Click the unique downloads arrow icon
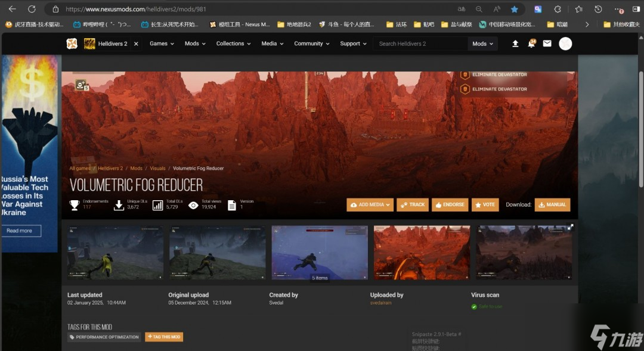The image size is (644, 351). pyautogui.click(x=119, y=205)
